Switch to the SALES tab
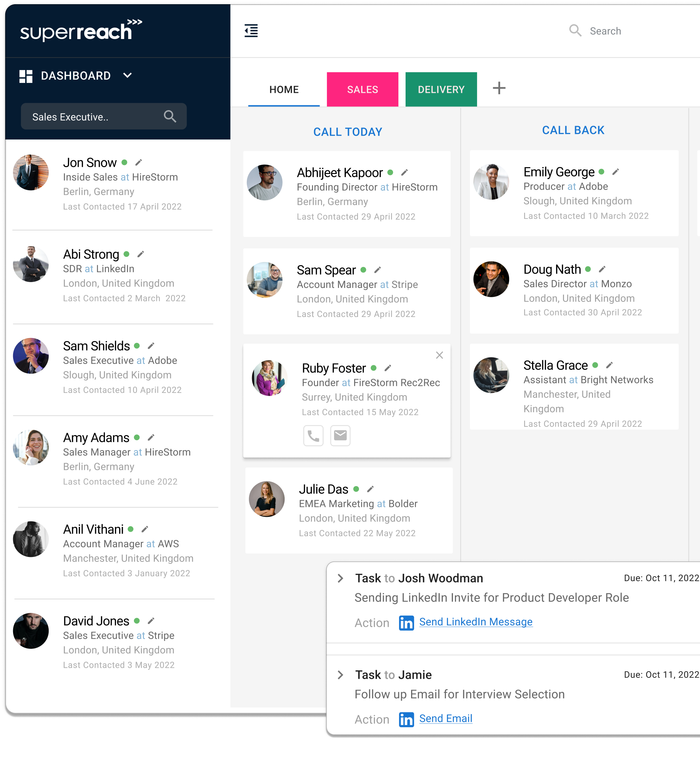700x780 pixels. 362,89
